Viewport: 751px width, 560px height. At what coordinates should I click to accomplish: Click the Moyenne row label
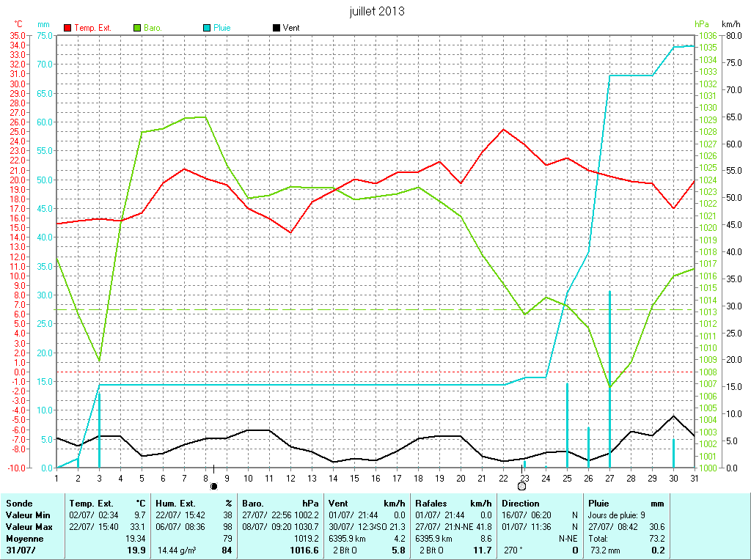pos(24,538)
